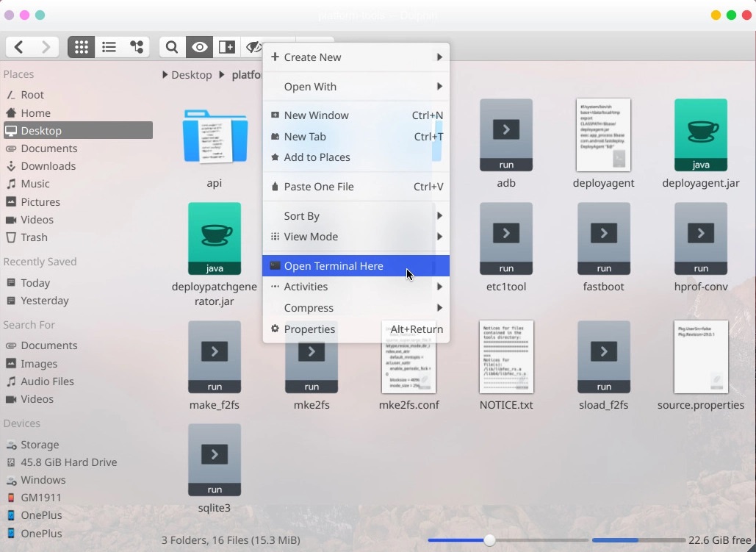Expand the Compress submenu
Screen dimensions: 756x552
356,308
